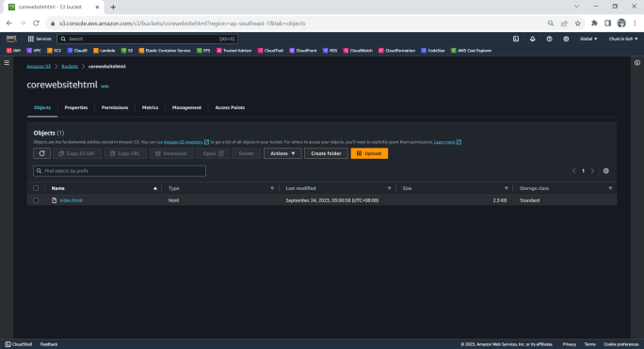Open browser extensions puzzle icon

click(594, 24)
